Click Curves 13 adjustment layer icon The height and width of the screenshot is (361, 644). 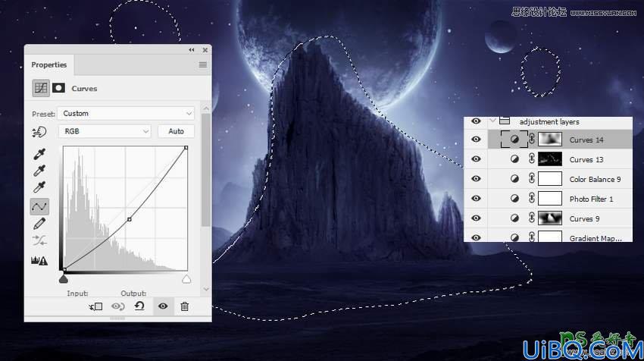[514, 159]
